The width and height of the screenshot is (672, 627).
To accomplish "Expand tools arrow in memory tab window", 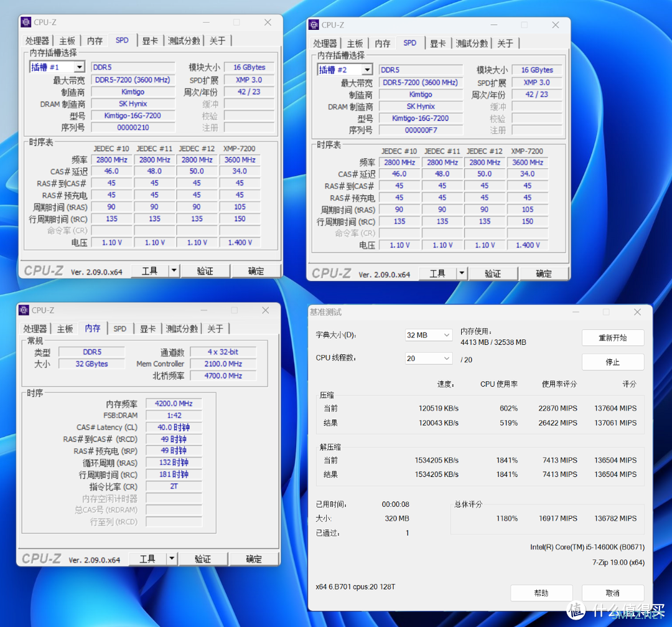I will [x=172, y=559].
